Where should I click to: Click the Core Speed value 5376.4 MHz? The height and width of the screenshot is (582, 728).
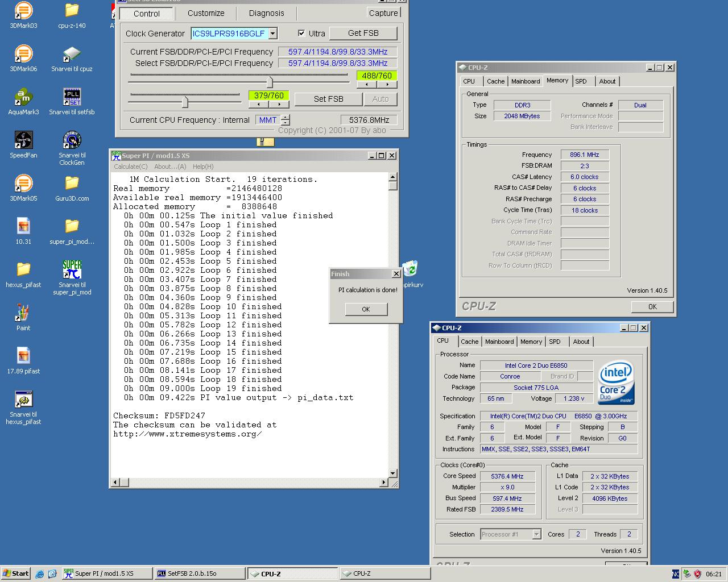(x=507, y=476)
